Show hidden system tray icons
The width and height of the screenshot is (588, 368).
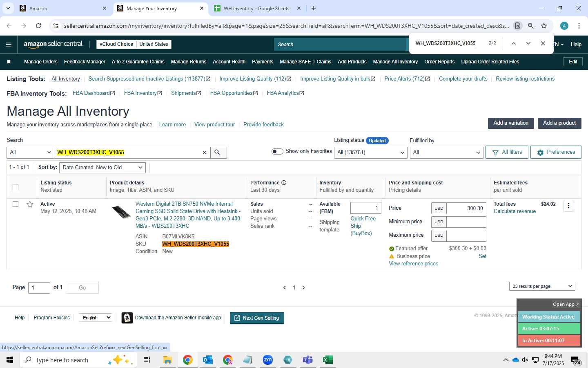[x=506, y=360]
